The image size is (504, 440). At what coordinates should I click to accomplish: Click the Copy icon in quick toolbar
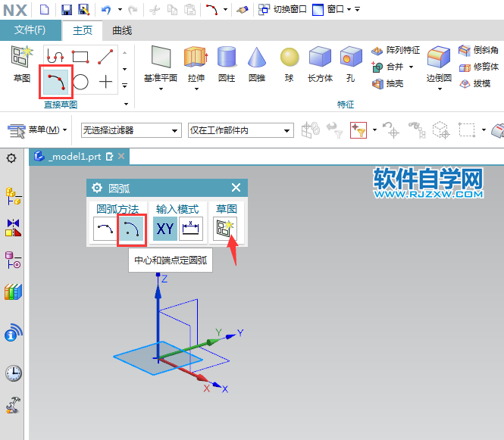point(172,10)
